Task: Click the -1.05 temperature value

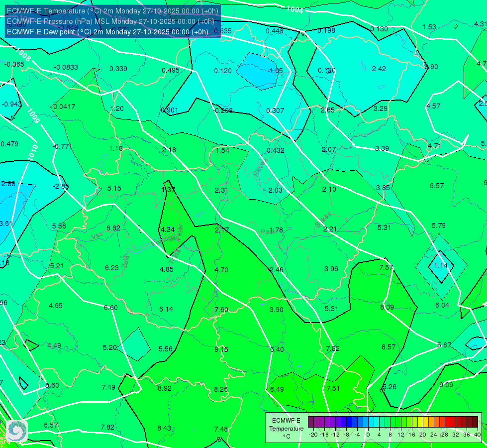Action: (x=275, y=71)
